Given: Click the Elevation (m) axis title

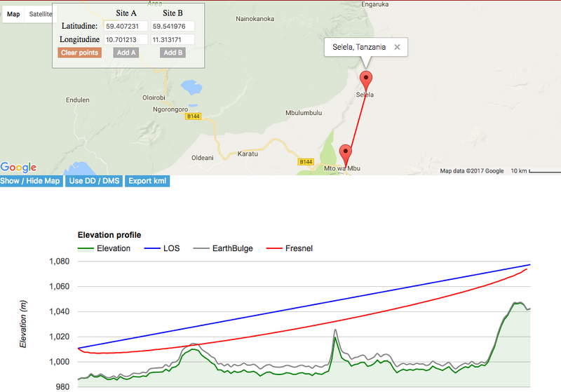Looking at the screenshot, I should click(23, 324).
